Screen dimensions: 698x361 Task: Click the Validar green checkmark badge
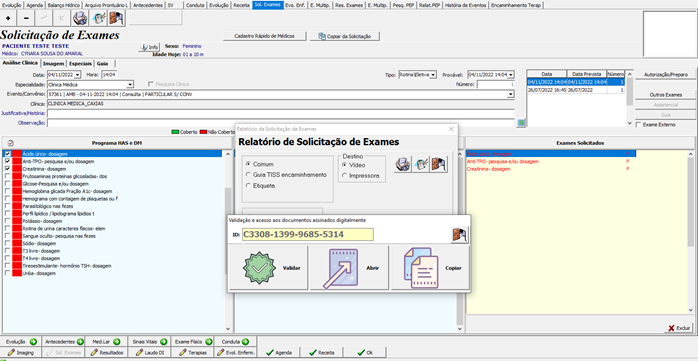click(259, 268)
